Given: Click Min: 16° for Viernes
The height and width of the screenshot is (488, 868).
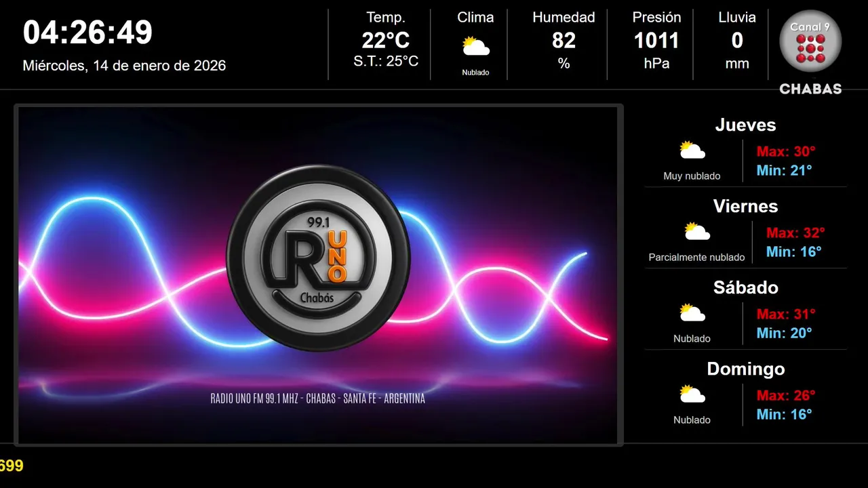Looking at the screenshot, I should pyautogui.click(x=793, y=251).
